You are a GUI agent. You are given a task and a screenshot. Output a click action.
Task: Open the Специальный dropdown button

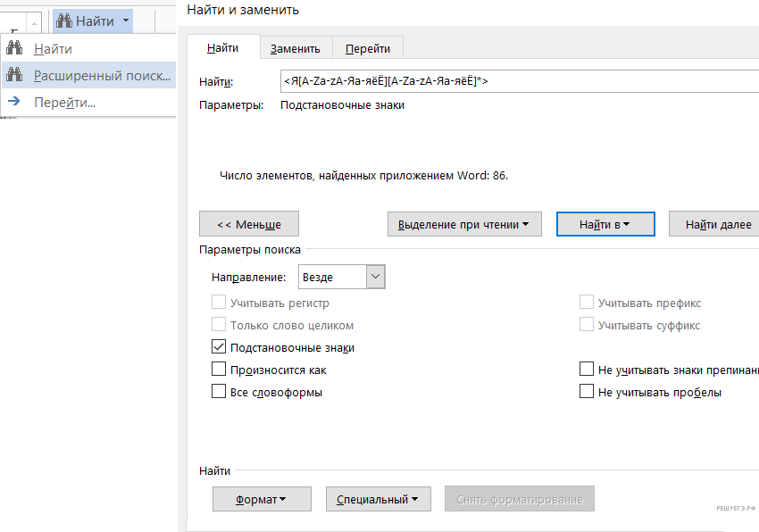tap(378, 499)
